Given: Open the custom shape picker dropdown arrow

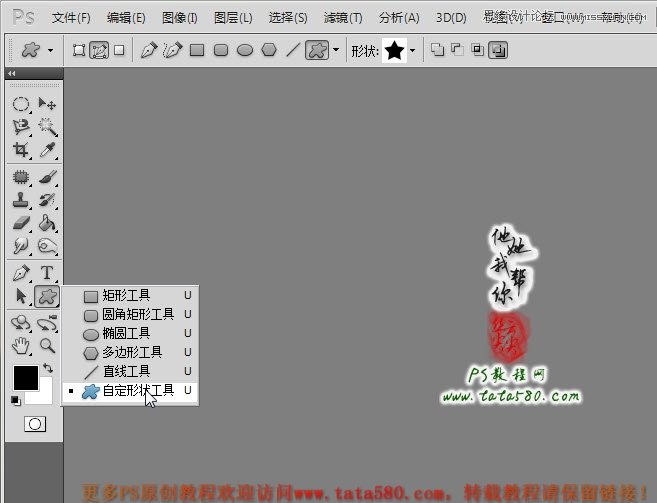Looking at the screenshot, I should pos(412,50).
